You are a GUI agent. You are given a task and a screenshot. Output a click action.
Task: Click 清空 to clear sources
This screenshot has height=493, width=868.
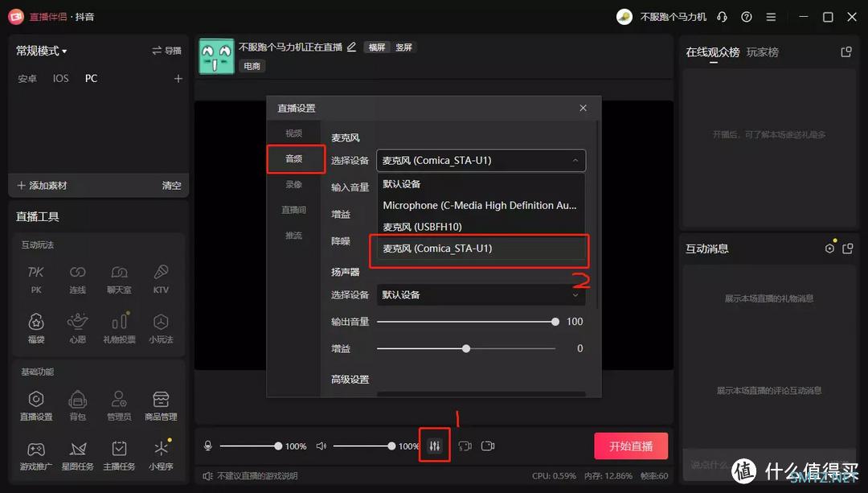pos(172,186)
